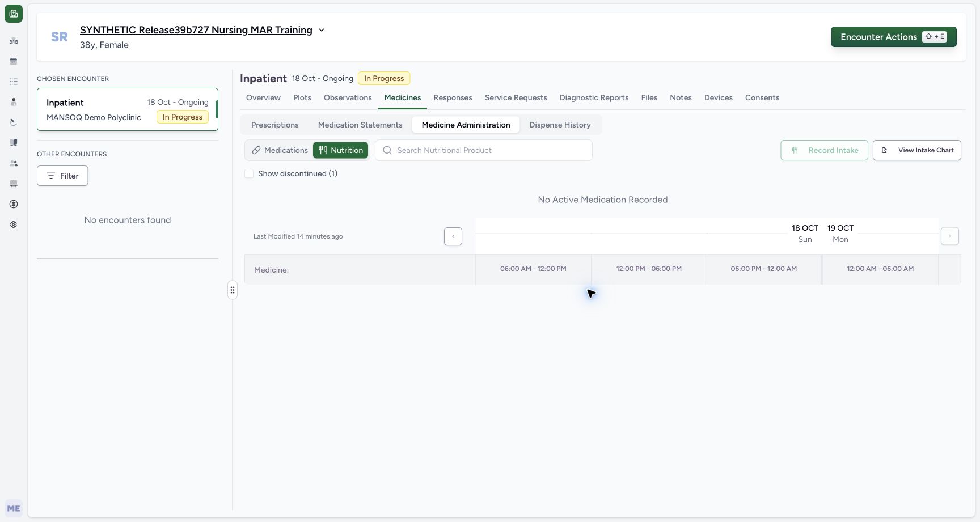The width and height of the screenshot is (980, 522).
Task: Open the dollar billing sidebar icon
Action: 14,204
